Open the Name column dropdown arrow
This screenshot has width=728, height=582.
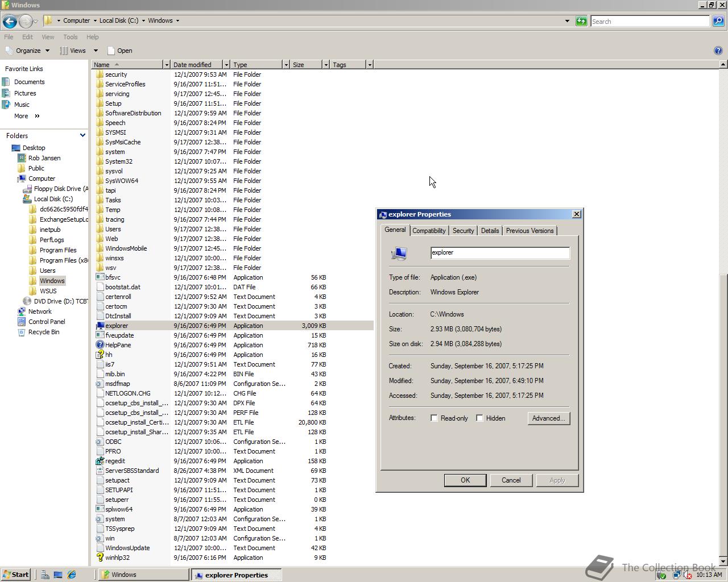tap(166, 65)
